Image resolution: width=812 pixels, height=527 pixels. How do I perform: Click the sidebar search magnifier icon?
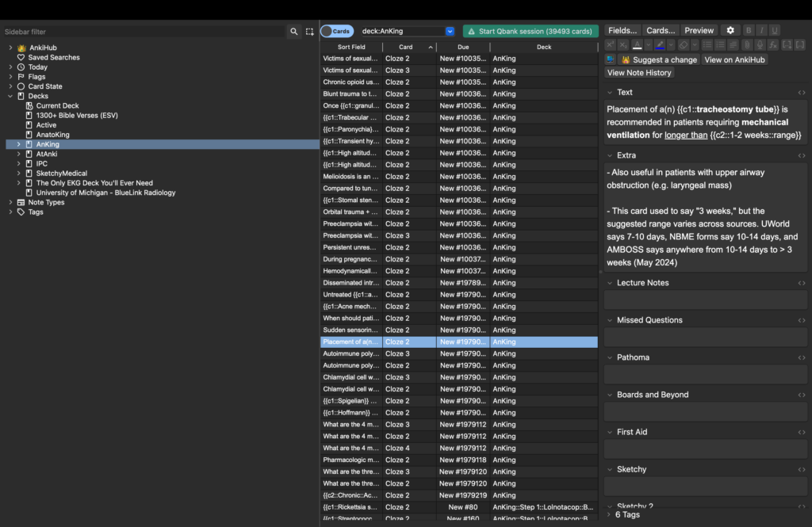tap(293, 32)
